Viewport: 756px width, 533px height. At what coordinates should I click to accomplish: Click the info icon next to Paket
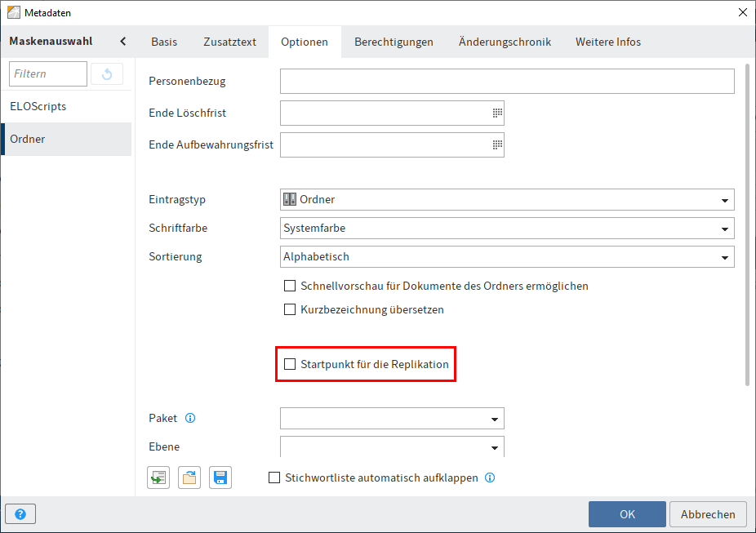(190, 418)
